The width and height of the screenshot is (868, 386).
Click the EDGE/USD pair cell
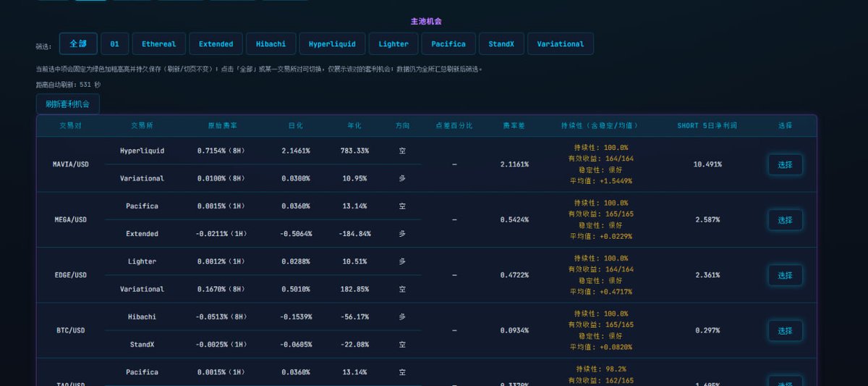pyautogui.click(x=70, y=275)
